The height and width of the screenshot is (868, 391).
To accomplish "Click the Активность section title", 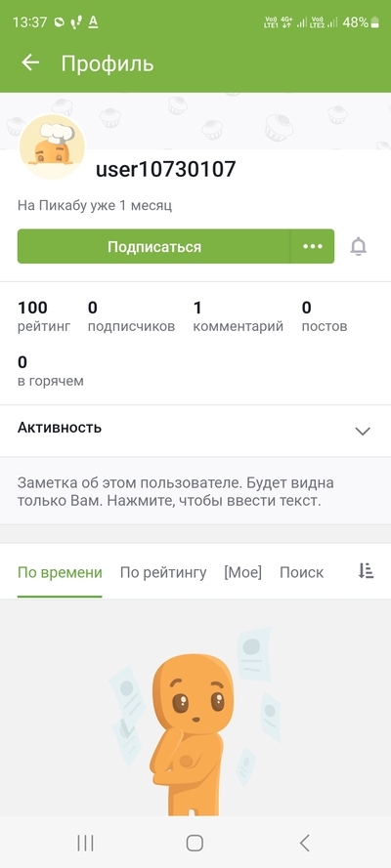I will (60, 428).
